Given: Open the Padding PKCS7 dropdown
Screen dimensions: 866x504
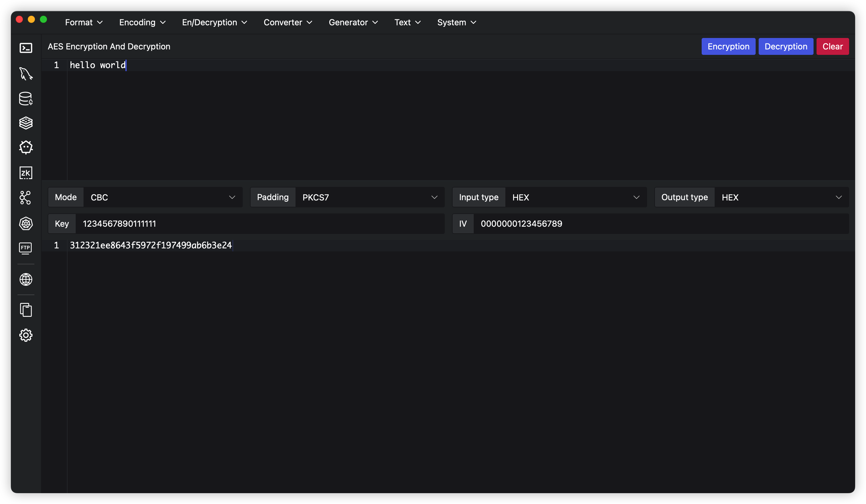Looking at the screenshot, I should pyautogui.click(x=369, y=197).
